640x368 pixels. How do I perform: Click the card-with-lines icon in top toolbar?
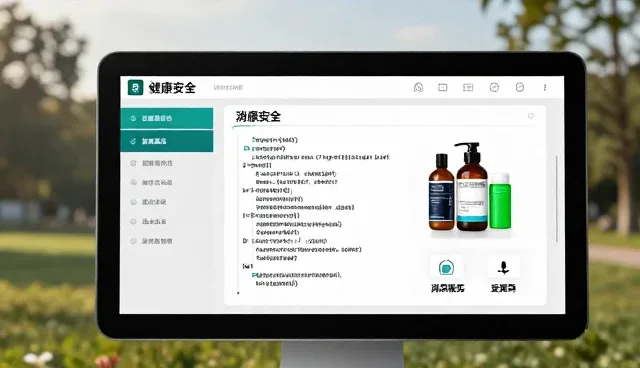(468, 87)
